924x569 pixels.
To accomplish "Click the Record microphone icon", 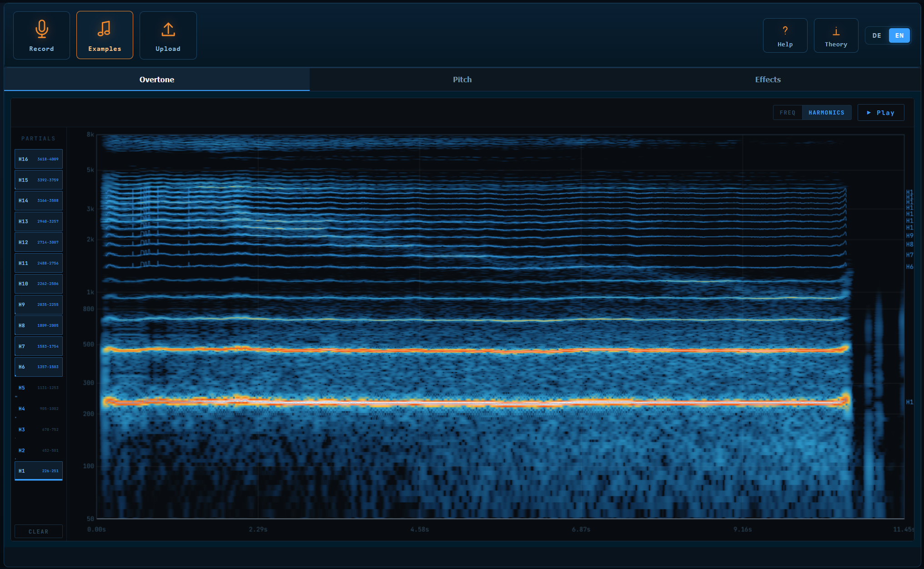I will point(41,29).
